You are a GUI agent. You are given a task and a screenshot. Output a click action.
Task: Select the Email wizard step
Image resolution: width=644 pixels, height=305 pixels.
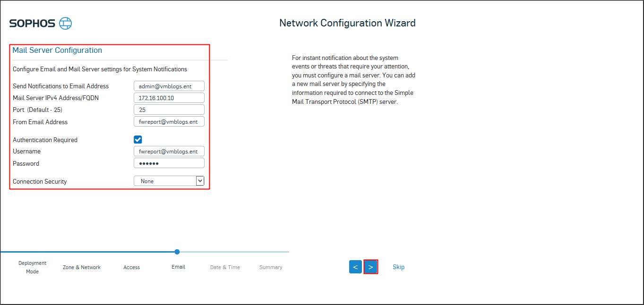(x=178, y=267)
